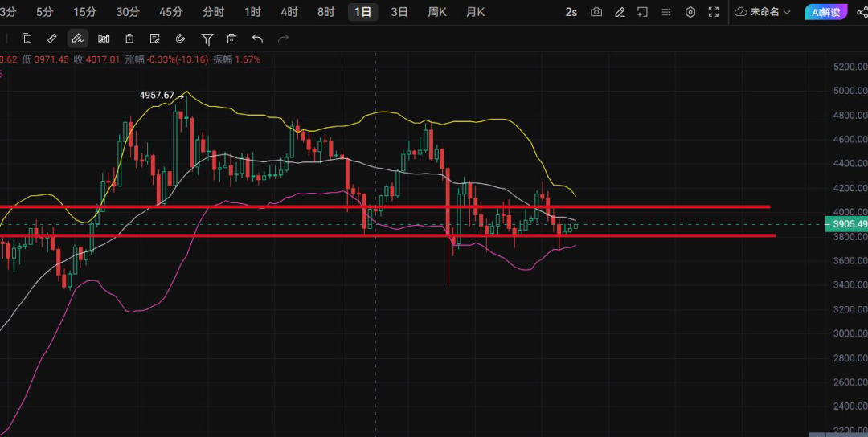Open the list menu icon in top bar
The height and width of the screenshot is (437, 868).
[666, 12]
